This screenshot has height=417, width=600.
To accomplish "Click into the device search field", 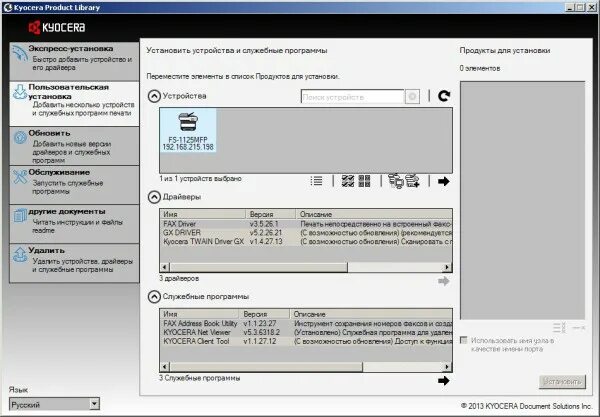I will [352, 97].
